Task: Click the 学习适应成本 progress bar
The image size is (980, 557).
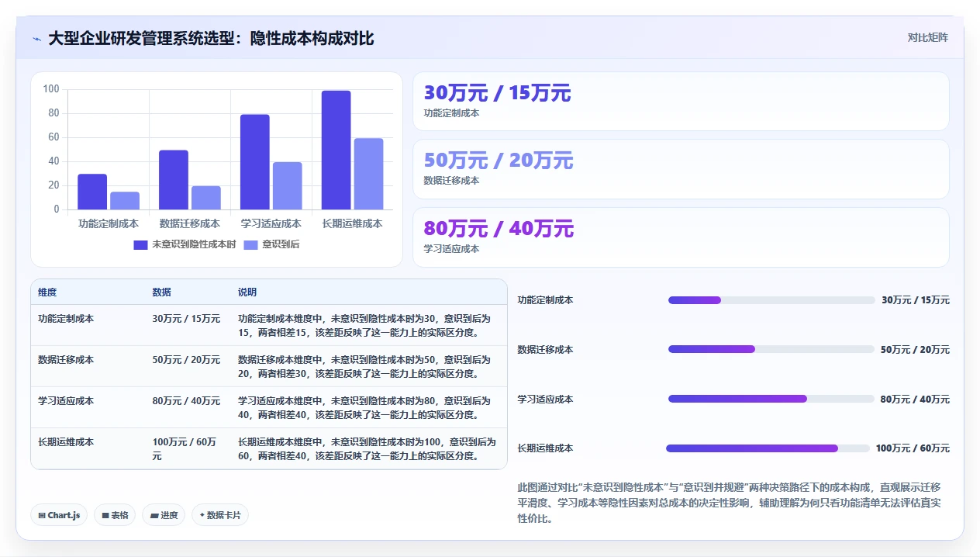Action: [771, 399]
